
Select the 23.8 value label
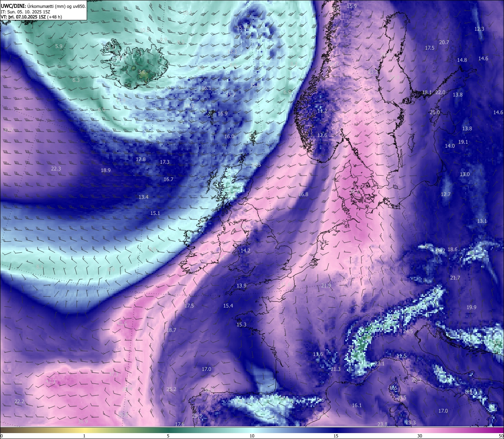pyautogui.click(x=382, y=424)
